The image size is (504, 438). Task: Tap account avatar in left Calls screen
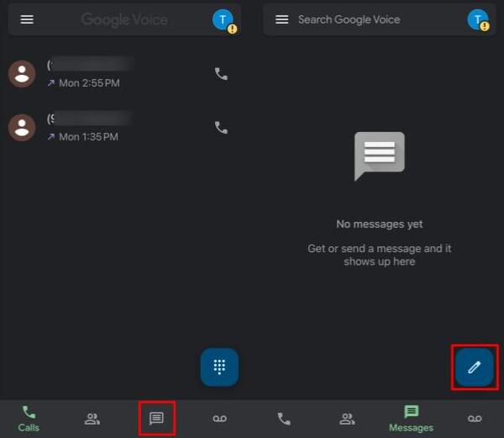(x=223, y=20)
